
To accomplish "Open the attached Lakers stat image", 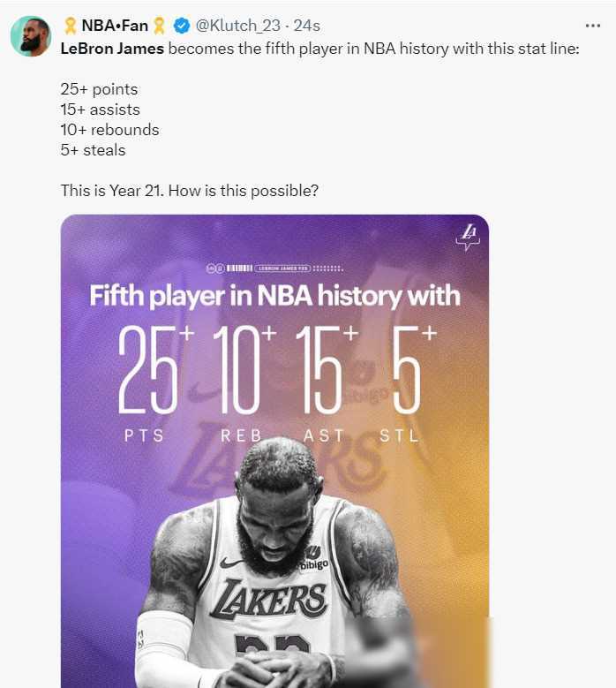I will point(274,451).
